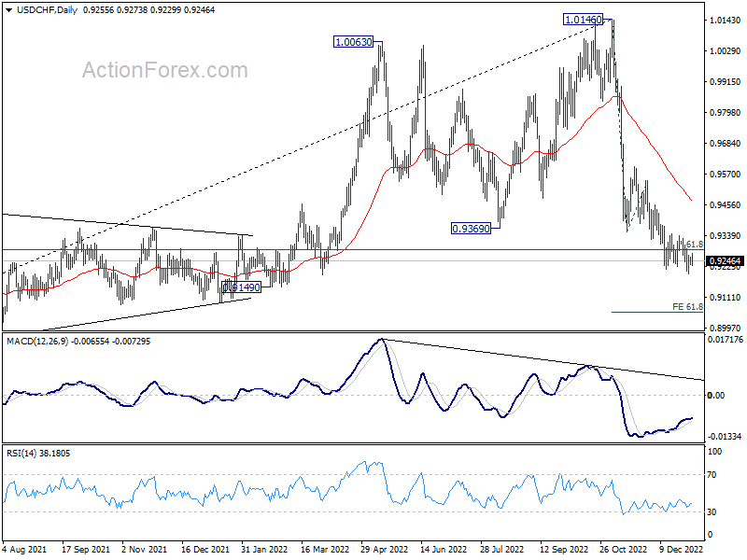Image resolution: width=747 pixels, height=560 pixels.
Task: Select the 1.01460 peak price label
Action: (x=583, y=20)
